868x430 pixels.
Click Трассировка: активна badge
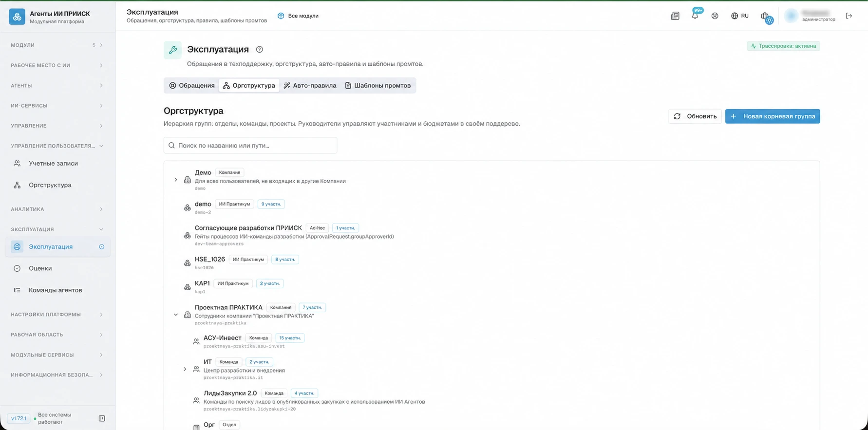783,46
